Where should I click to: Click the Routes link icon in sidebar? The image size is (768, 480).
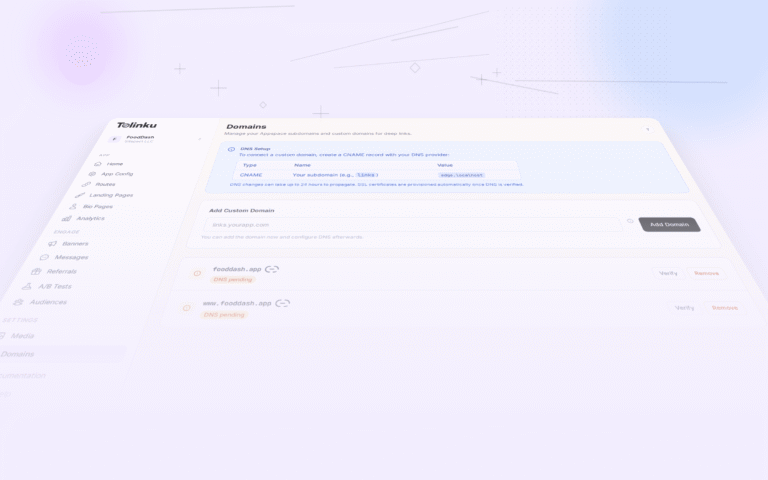86,184
